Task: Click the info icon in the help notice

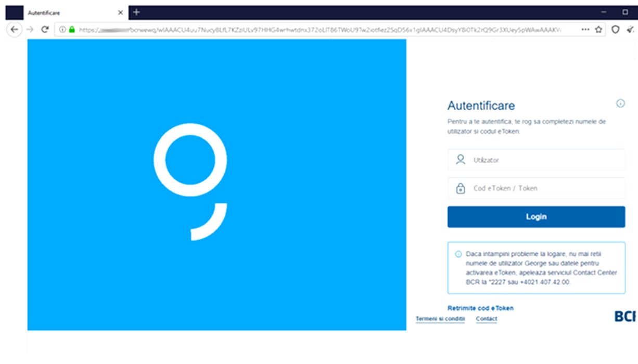Action: tap(458, 254)
